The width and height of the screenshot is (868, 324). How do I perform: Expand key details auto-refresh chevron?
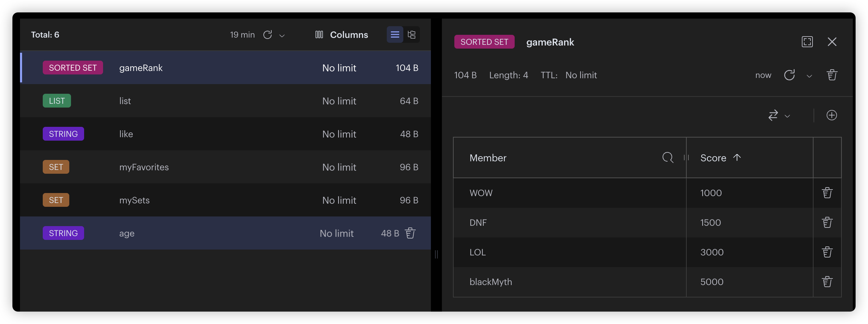pyautogui.click(x=809, y=76)
